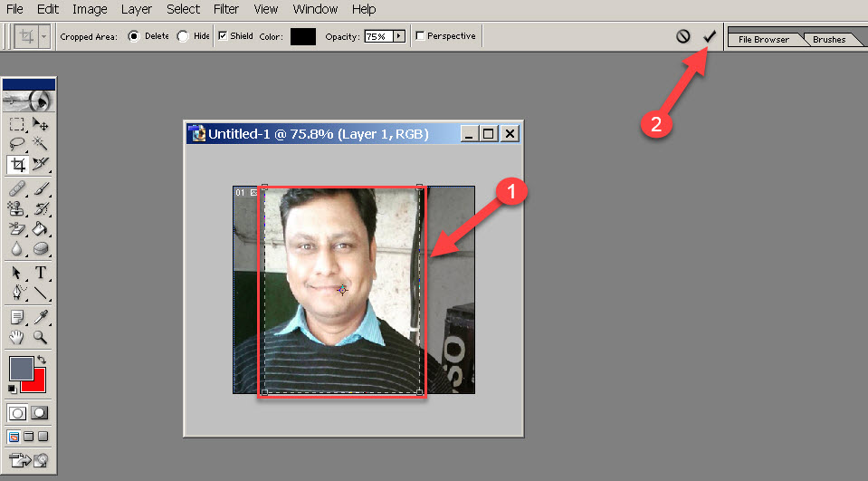Switch to Standard editing mode
The height and width of the screenshot is (481, 868).
coord(17,413)
